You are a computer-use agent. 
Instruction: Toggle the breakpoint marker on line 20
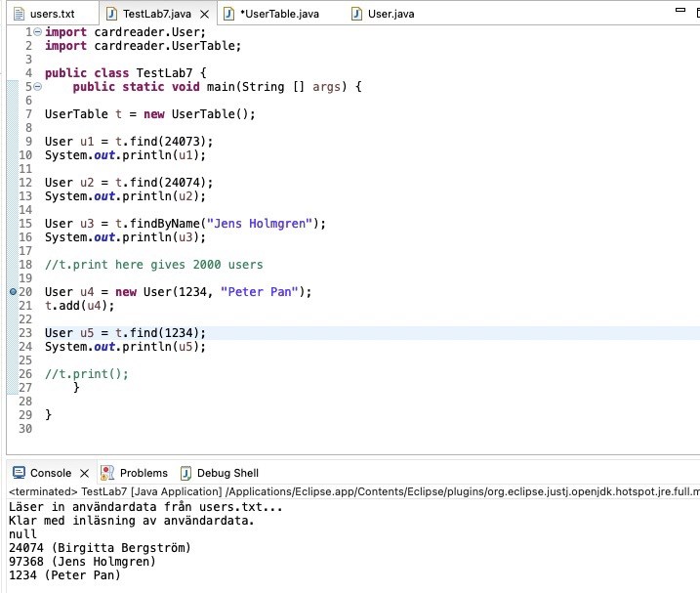click(12, 292)
